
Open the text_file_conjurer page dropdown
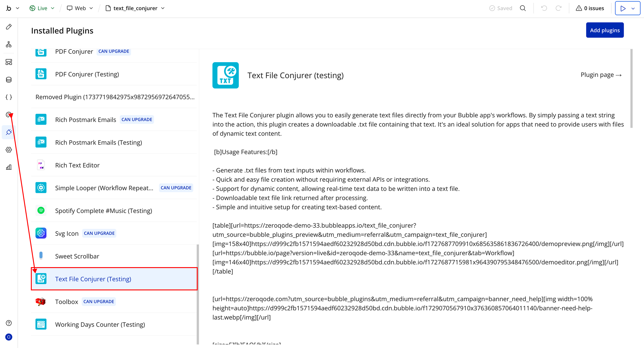pos(135,8)
